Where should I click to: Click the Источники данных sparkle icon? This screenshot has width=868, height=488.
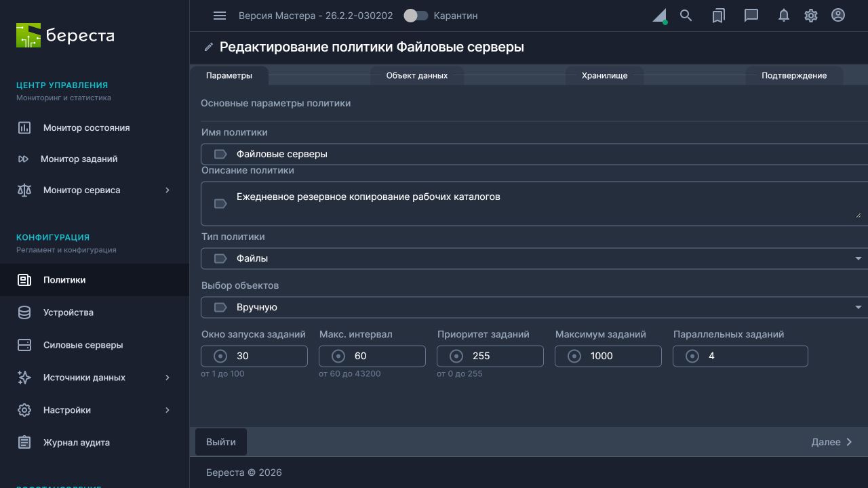pos(24,378)
